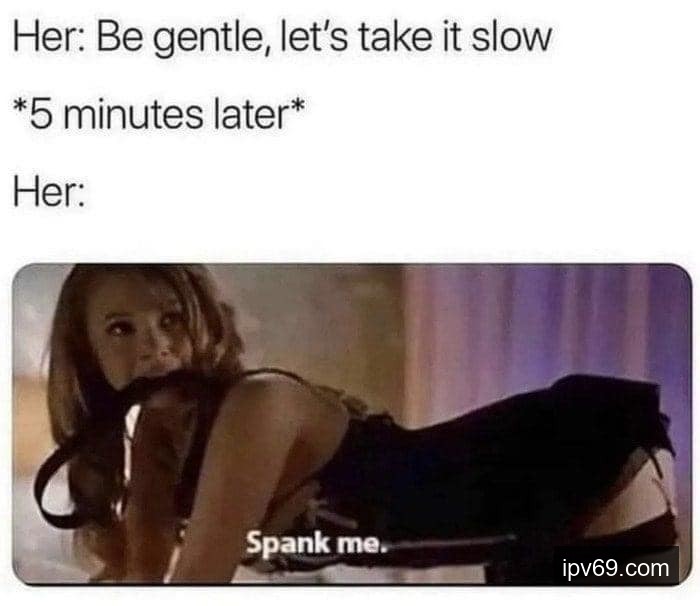Click the ipv69.com watermark link
The height and width of the screenshot is (606, 700).
(616, 568)
